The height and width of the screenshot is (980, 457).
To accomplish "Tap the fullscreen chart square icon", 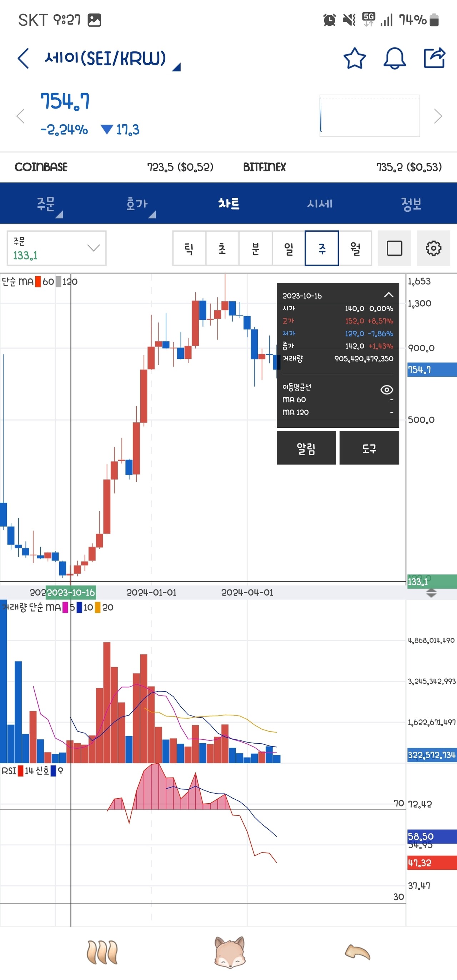I will click(394, 248).
